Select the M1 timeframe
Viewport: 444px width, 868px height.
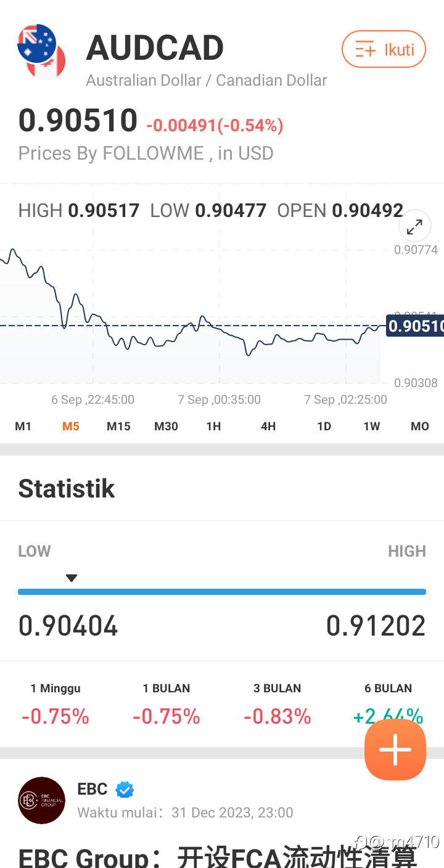(x=23, y=426)
